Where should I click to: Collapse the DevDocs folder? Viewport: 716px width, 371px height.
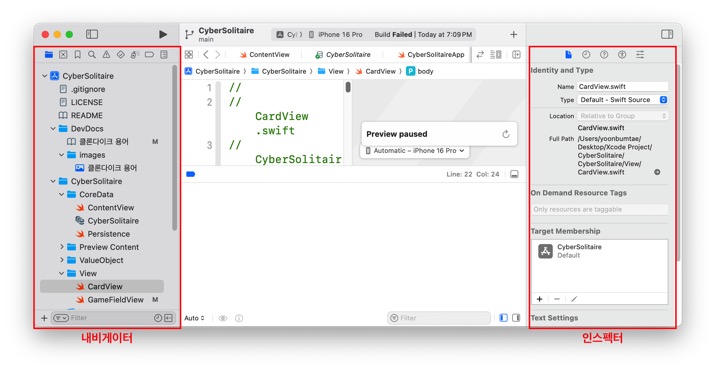53,129
